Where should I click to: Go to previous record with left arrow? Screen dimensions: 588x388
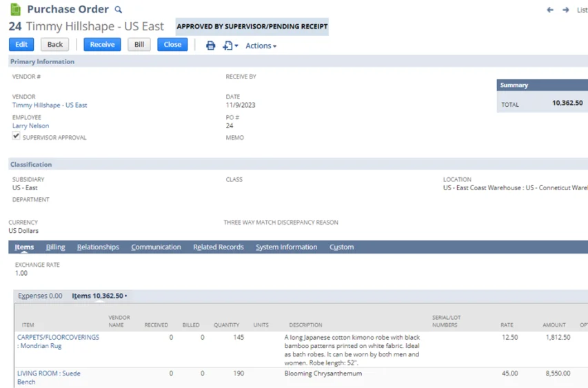pos(550,10)
